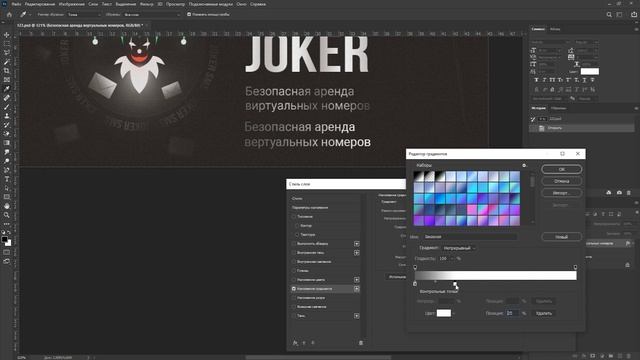Viewport: 640px width, 360px height.
Task: Click the History panel trash icon
Action: point(629,193)
